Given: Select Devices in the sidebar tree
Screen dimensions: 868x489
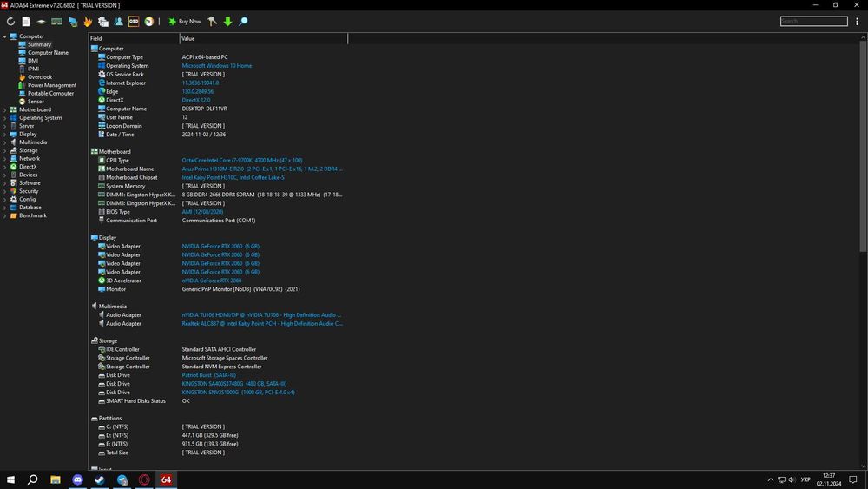Looking at the screenshot, I should (28, 175).
